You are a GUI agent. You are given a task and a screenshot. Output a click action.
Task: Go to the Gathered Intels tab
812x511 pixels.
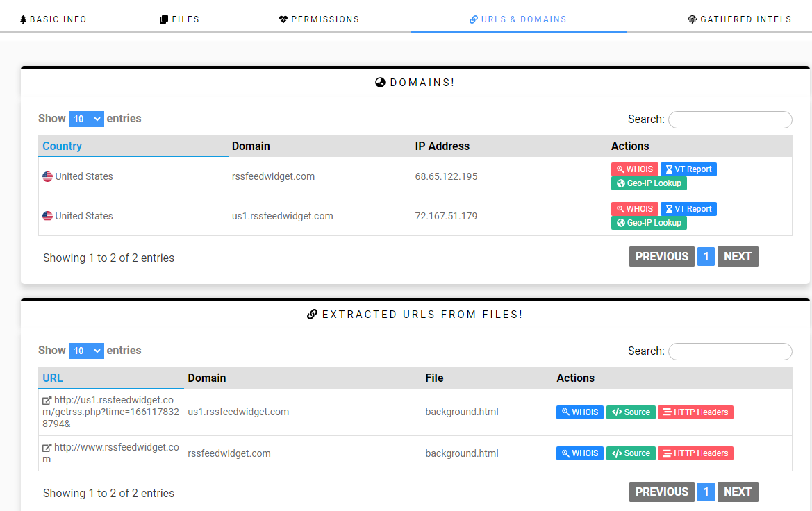[x=740, y=19]
